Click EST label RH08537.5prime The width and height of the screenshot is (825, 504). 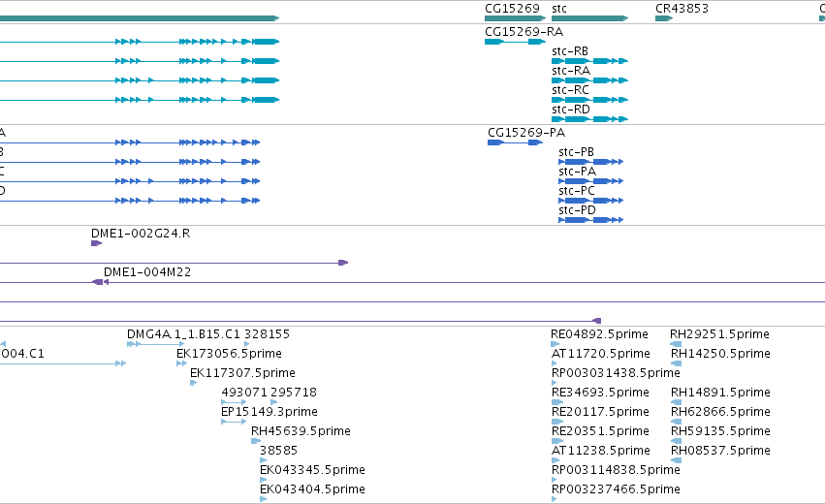point(721,451)
